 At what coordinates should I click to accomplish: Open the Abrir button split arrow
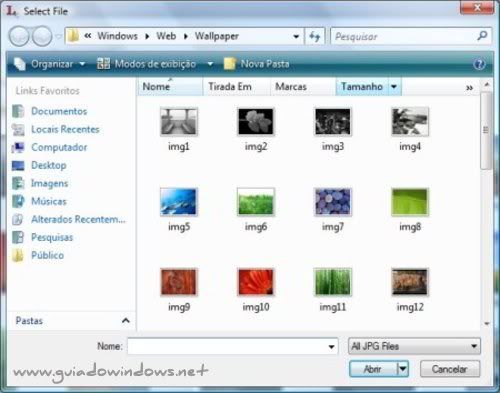click(403, 369)
